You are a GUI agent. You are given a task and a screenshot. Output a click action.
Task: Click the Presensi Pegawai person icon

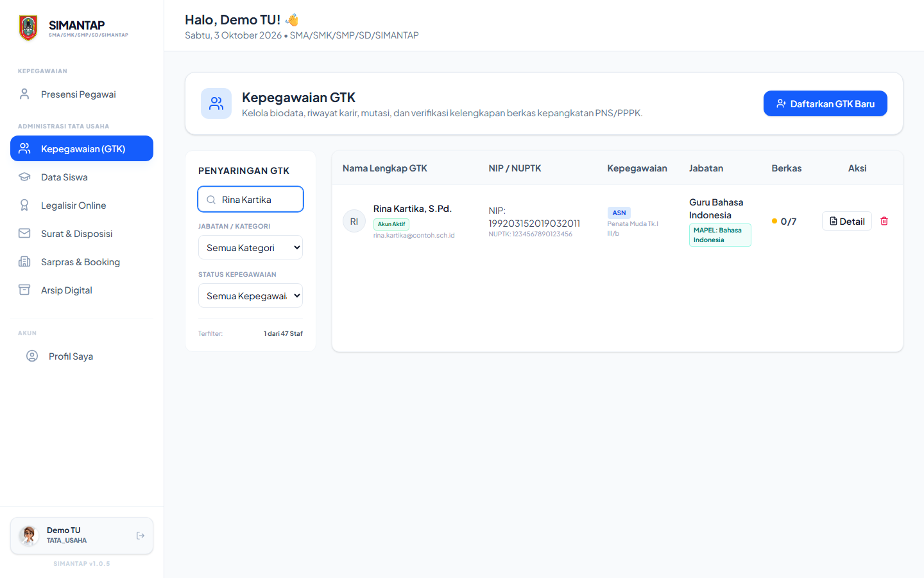[24, 94]
